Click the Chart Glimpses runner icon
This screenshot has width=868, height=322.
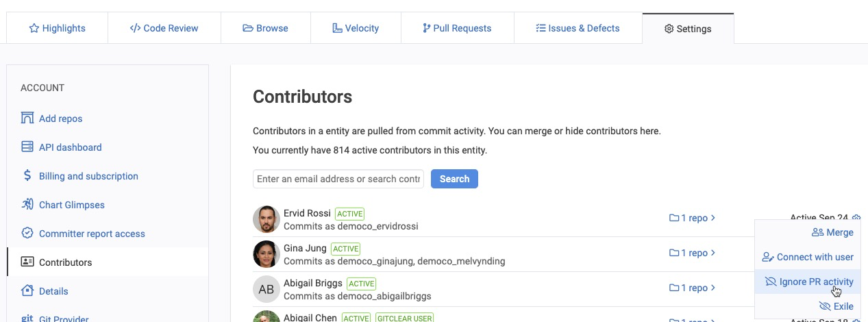click(27, 204)
